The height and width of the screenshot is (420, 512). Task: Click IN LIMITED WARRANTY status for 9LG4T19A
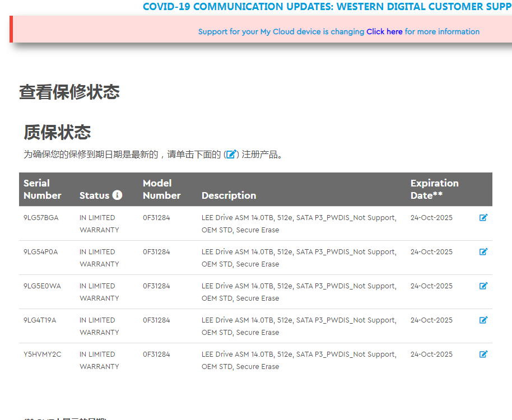click(x=99, y=326)
